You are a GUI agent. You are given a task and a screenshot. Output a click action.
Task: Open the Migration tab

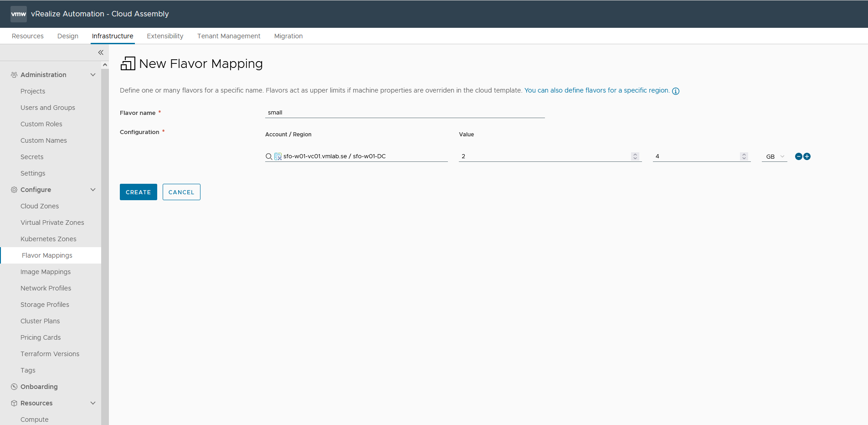point(288,36)
